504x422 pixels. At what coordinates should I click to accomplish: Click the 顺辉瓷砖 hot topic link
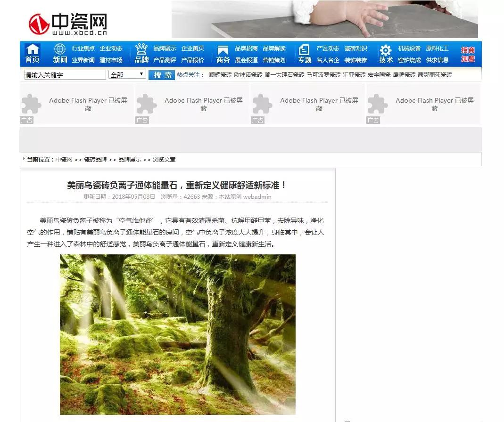220,75
